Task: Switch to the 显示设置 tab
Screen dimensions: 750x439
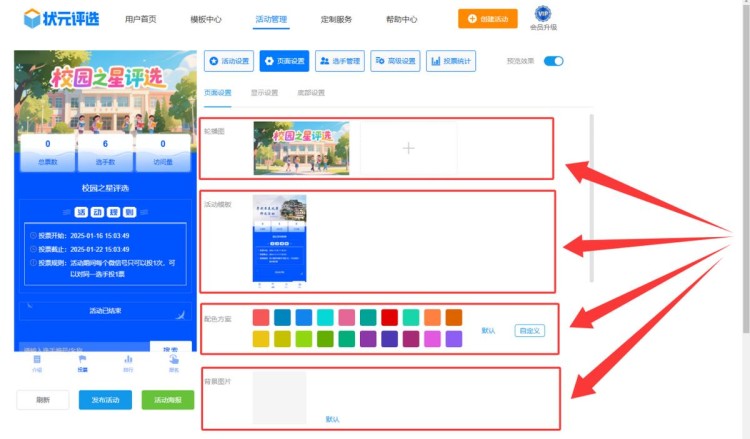Action: click(264, 93)
